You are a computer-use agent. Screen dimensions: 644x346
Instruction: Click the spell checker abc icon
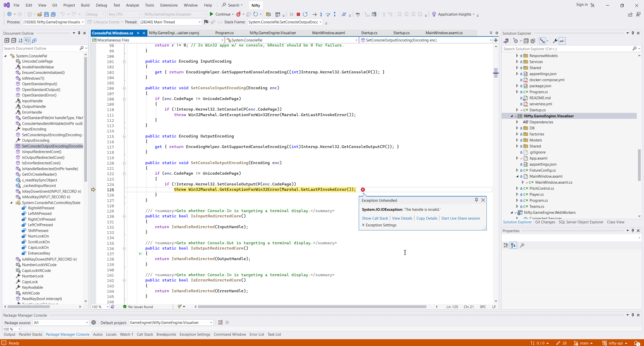click(358, 14)
